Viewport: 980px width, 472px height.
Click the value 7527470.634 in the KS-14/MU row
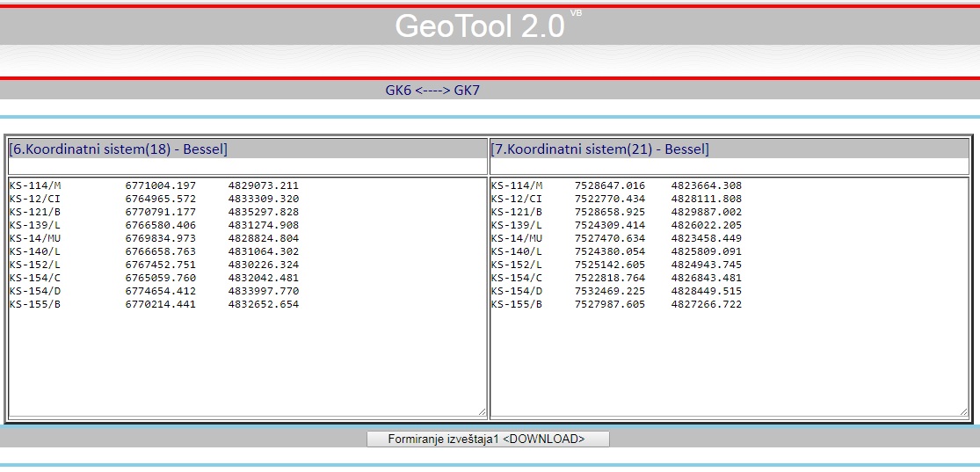[610, 238]
